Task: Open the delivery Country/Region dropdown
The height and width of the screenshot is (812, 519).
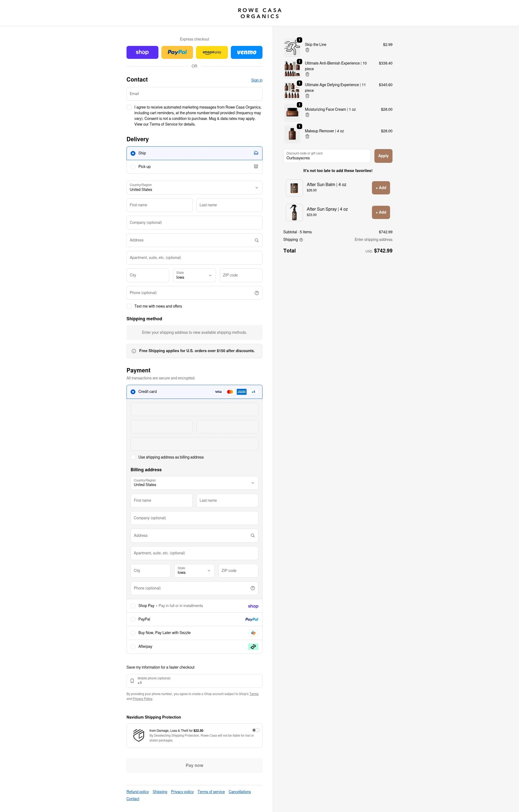Action: (194, 187)
